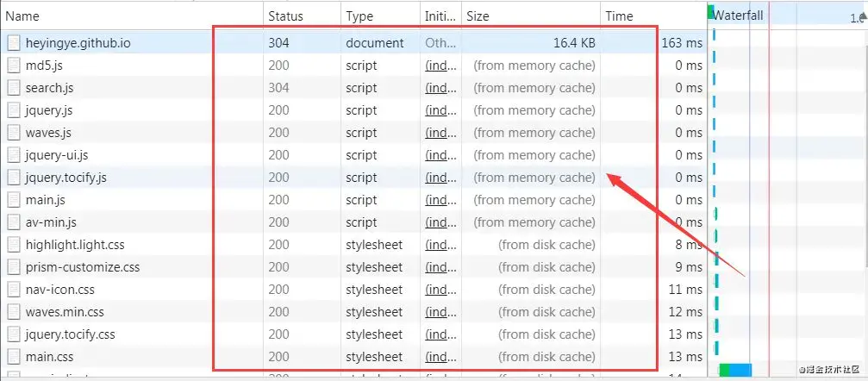Click the document icon for heyingye.github.io

[x=14, y=43]
